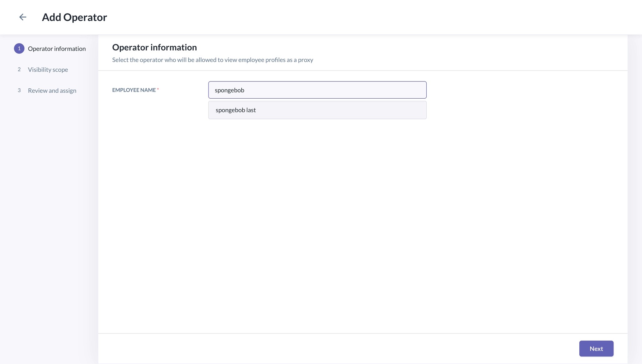
Task: Open the Operator information step
Action: 57,49
